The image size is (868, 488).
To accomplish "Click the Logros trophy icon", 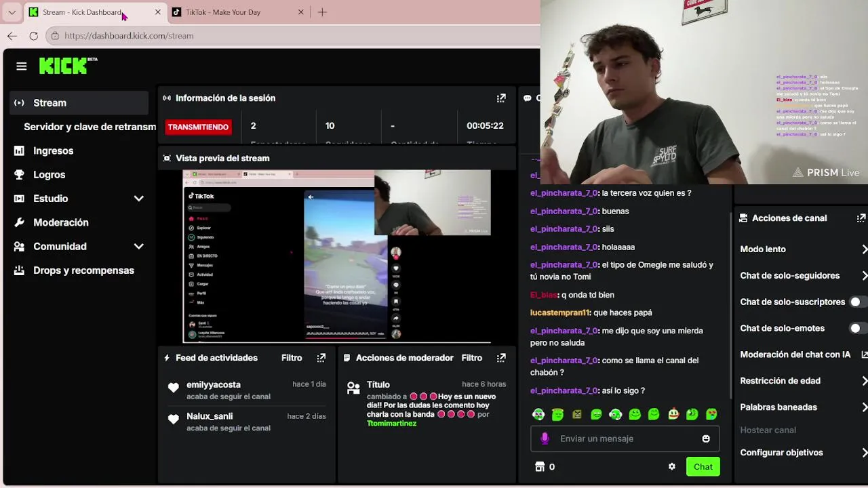I will [19, 174].
